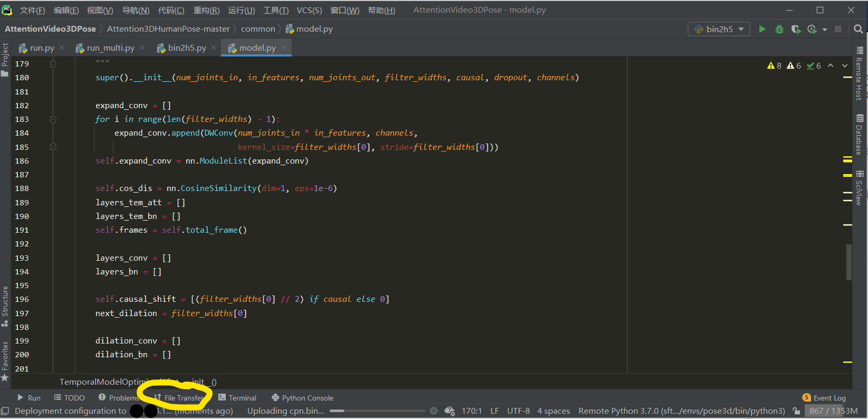This screenshot has width=868, height=419.
Task: Open the 导航(N) menu
Action: (136, 10)
